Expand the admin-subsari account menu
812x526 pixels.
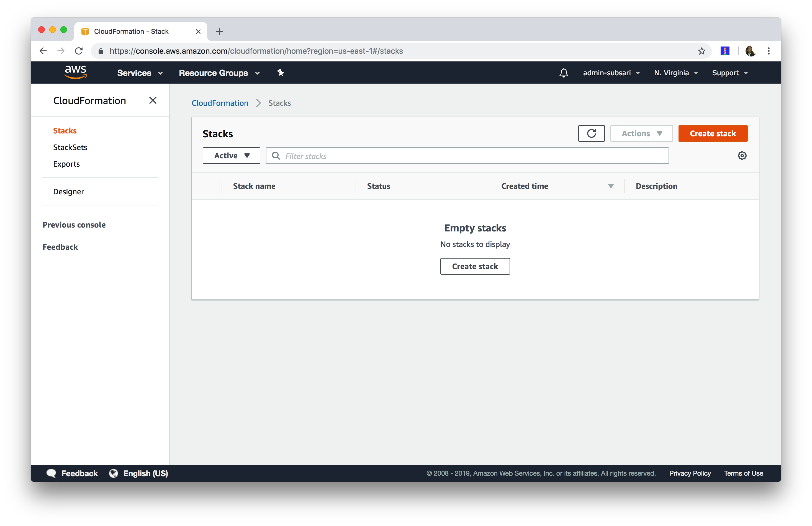[611, 73]
